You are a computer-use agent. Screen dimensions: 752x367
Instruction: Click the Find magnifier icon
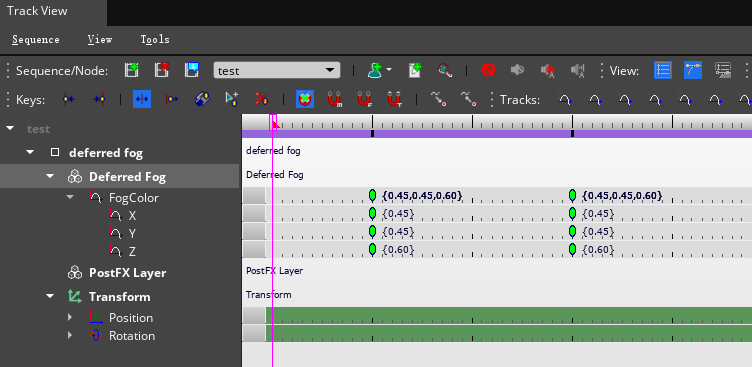click(445, 71)
